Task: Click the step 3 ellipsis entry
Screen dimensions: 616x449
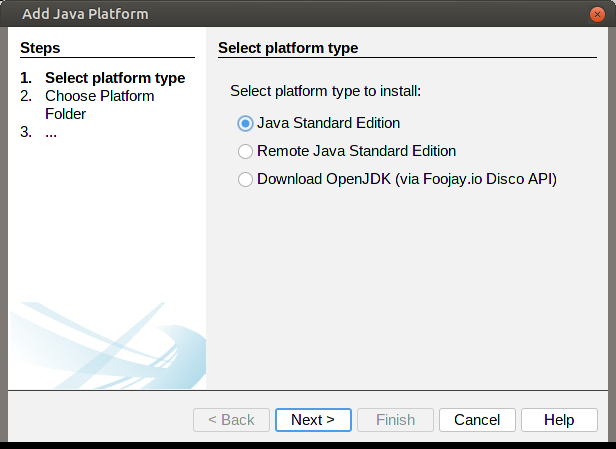Action: tap(51, 132)
